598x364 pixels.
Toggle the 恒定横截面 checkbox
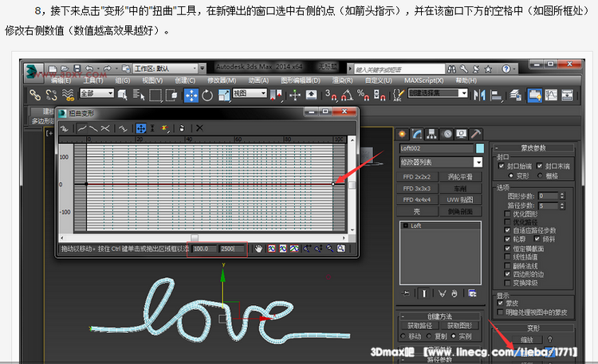[507, 249]
